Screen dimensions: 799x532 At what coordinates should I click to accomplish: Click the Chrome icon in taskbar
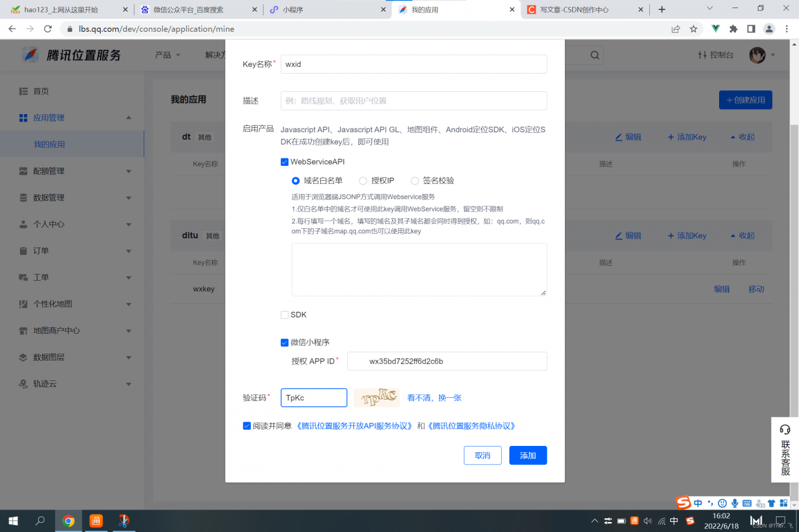[69, 520]
